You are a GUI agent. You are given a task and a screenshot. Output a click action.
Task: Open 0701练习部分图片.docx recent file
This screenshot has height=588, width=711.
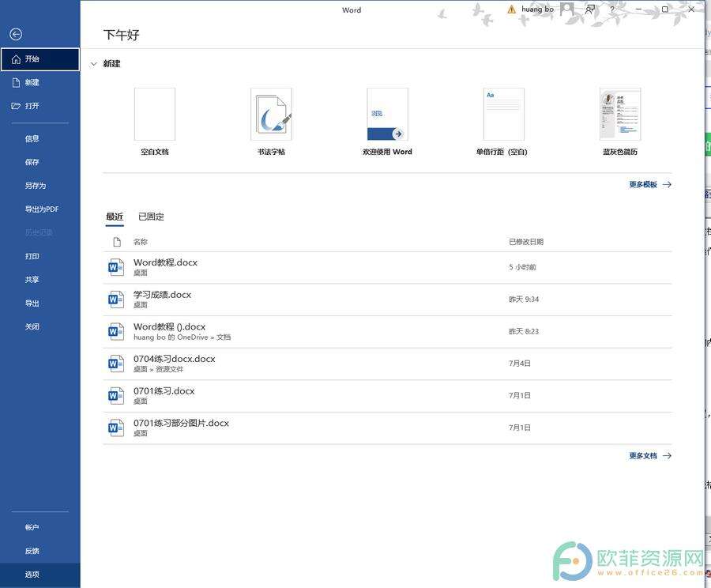pos(387,428)
